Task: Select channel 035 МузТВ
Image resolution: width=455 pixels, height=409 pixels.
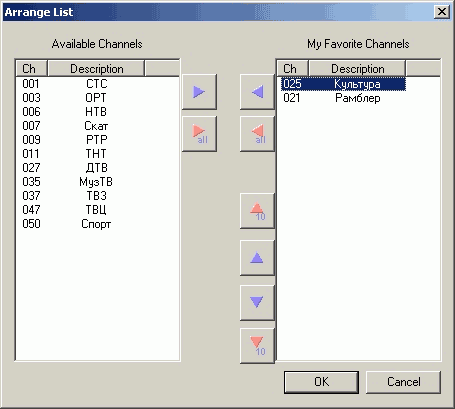Action: 81,182
